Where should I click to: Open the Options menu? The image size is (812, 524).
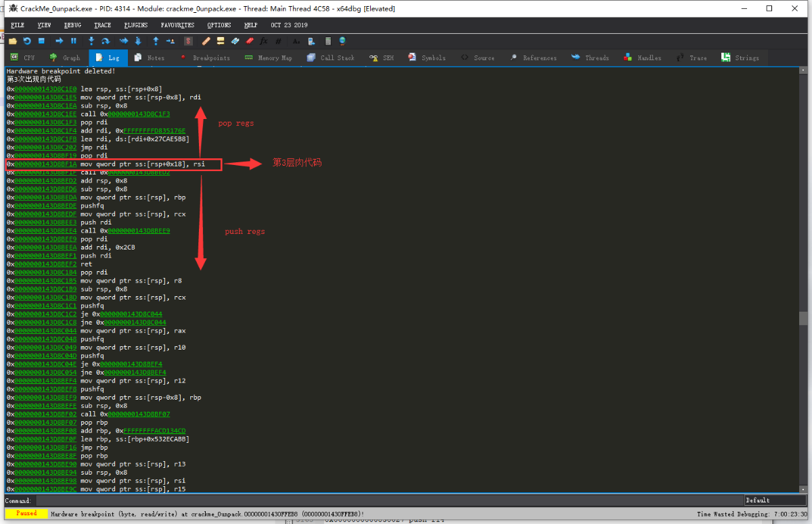pos(219,25)
